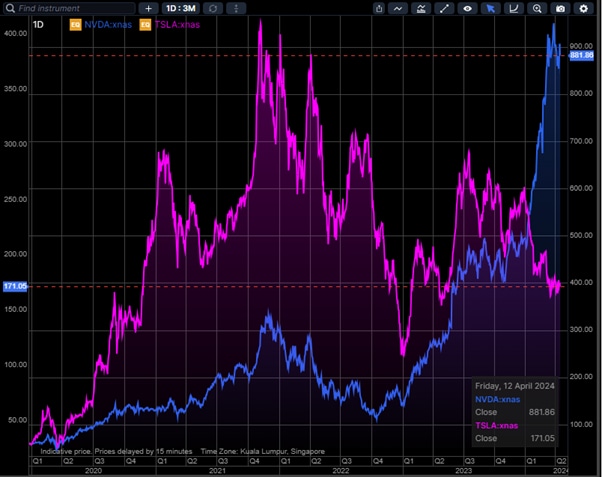This screenshot has width=602, height=477.
Task: Click the 1D interval label on chart
Action: pos(38,25)
